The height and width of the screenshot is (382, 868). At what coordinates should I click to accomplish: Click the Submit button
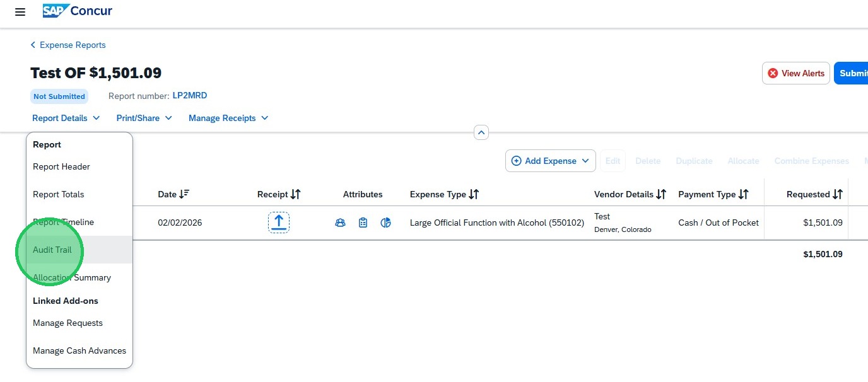(852, 73)
